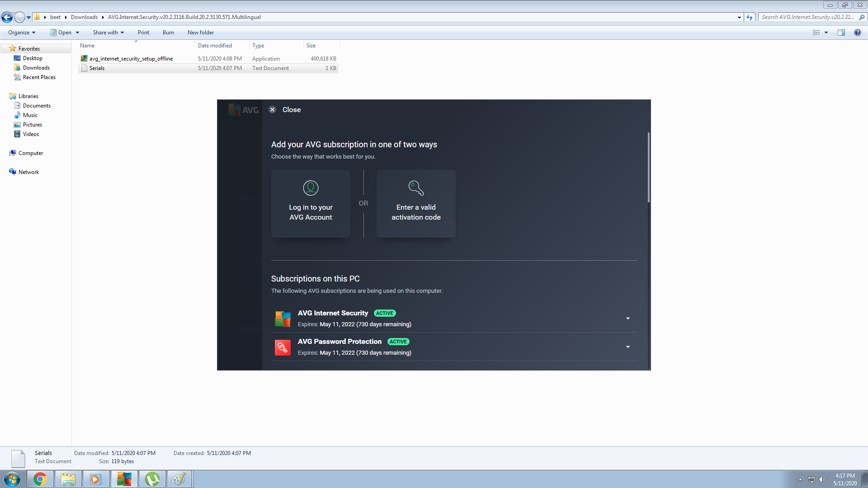Click the AVG Internet Security product icon
Screen dimensions: 868x488
coord(283,319)
